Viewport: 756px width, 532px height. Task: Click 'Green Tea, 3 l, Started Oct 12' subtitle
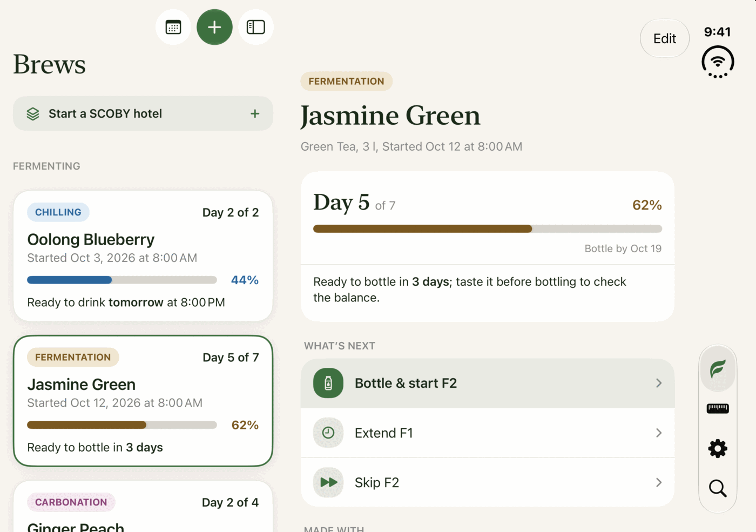pos(411,146)
